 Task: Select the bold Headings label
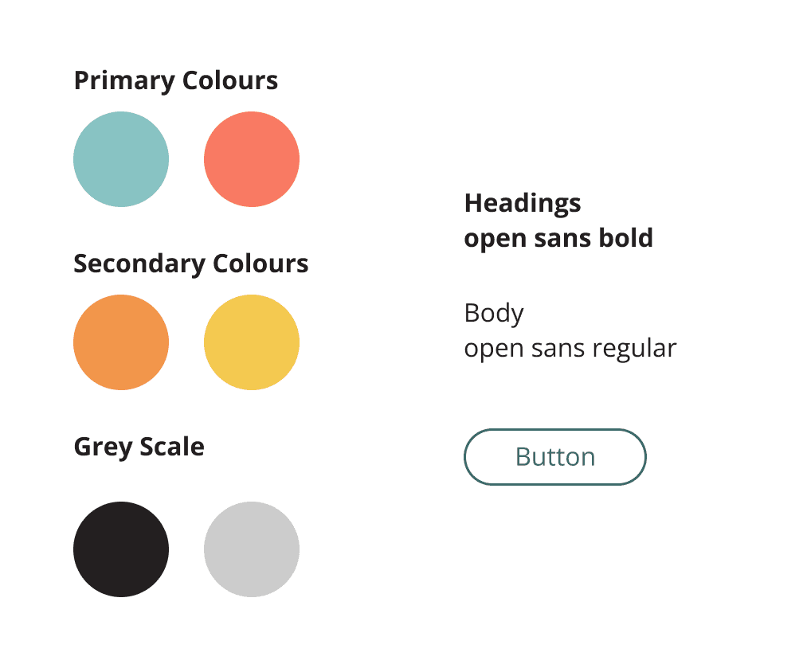[x=523, y=204]
